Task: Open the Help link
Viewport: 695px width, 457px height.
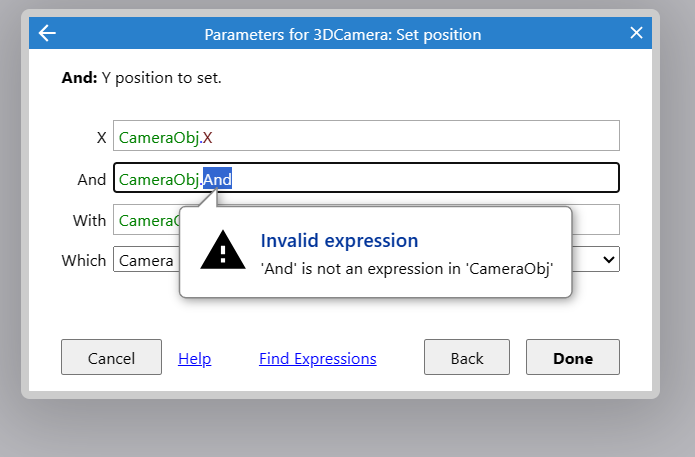Action: 195,358
